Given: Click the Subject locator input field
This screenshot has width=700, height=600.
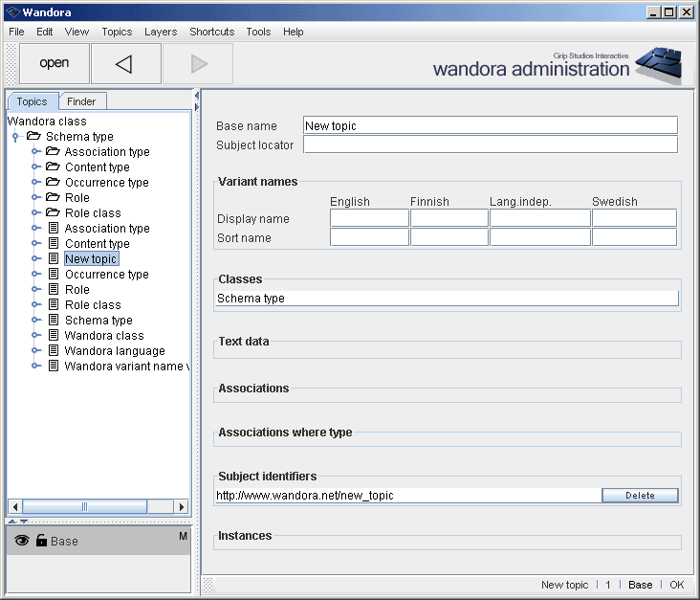Looking at the screenshot, I should pos(490,144).
